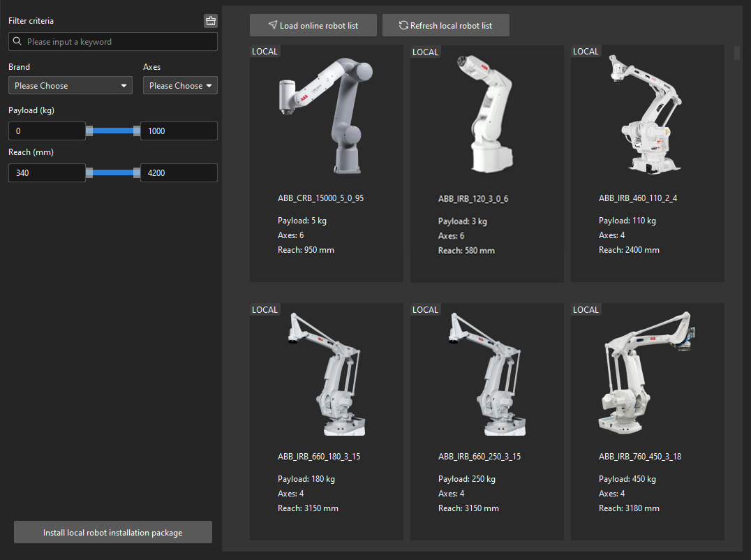751x560 pixels.
Task: Click the robot list vertical scrollbar
Action: [x=737, y=54]
